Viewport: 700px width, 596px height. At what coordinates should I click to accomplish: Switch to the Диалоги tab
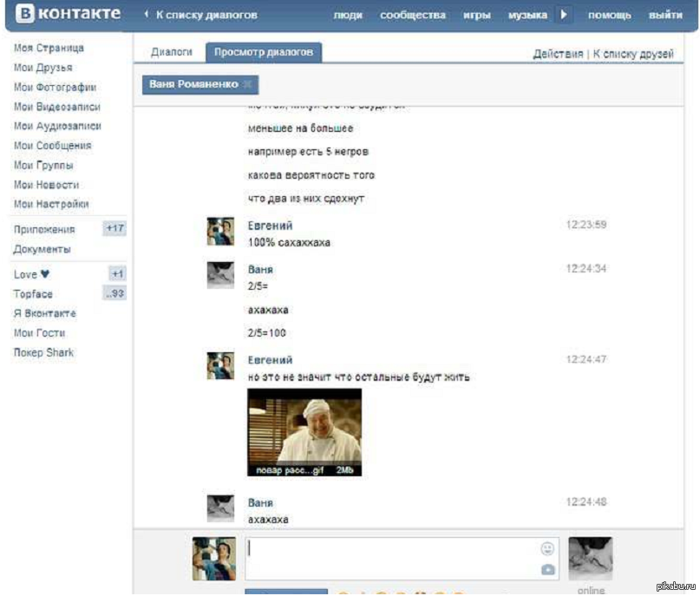pyautogui.click(x=172, y=52)
